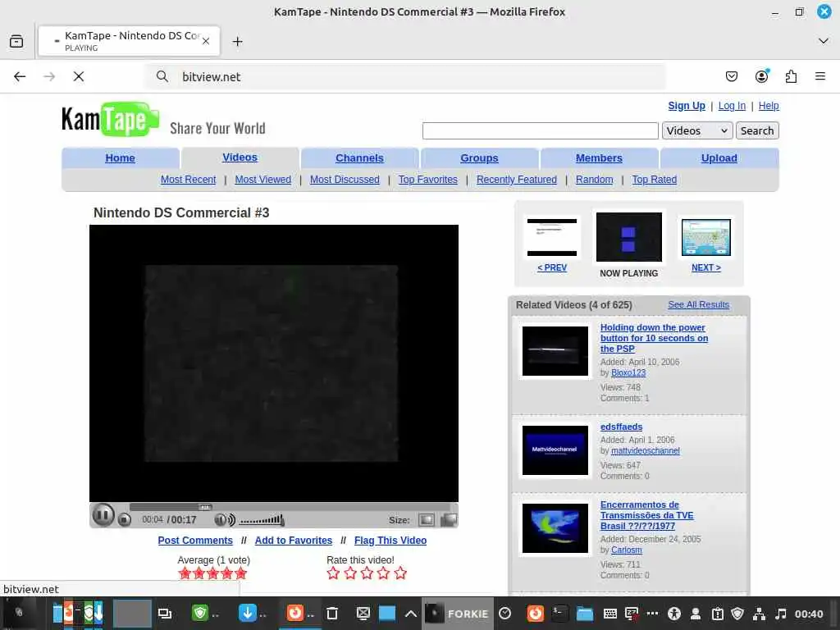Image resolution: width=840 pixels, height=630 pixels.
Task: Open Recently Featured videos
Action: tap(517, 180)
